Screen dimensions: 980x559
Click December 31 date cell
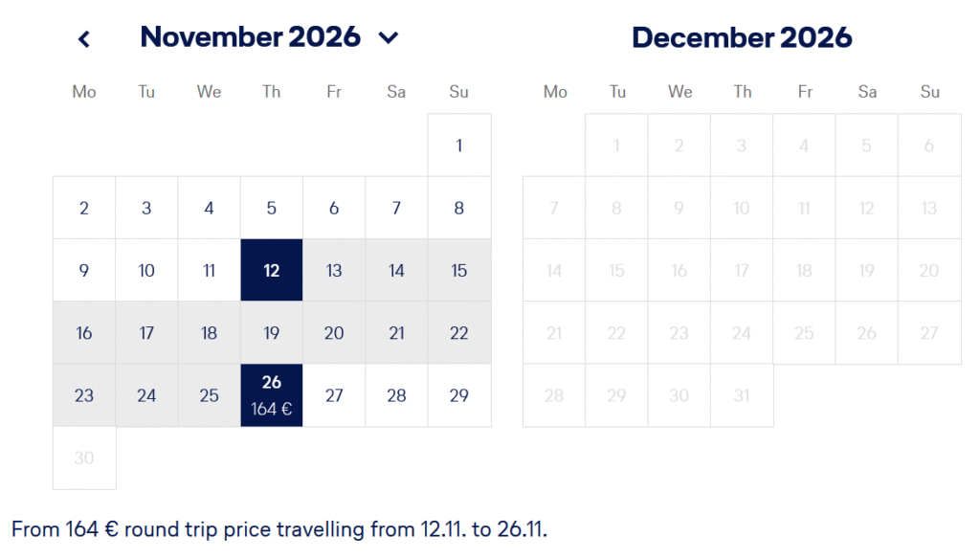pos(742,394)
